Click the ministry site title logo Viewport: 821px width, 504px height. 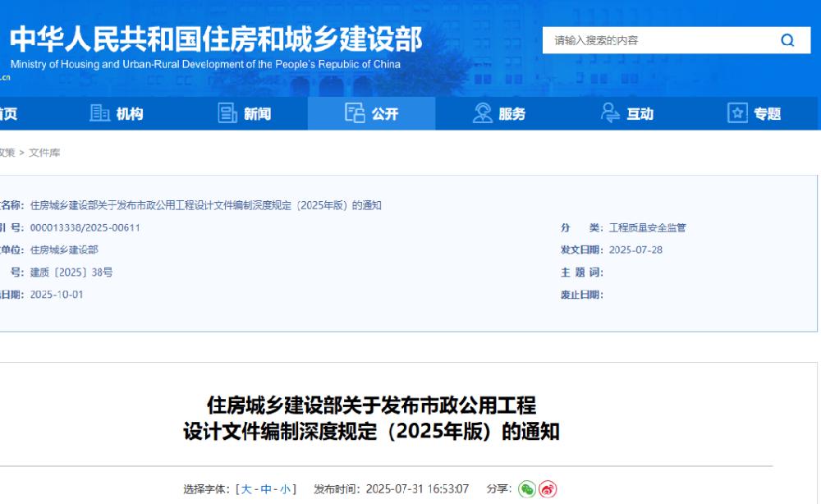point(216,47)
